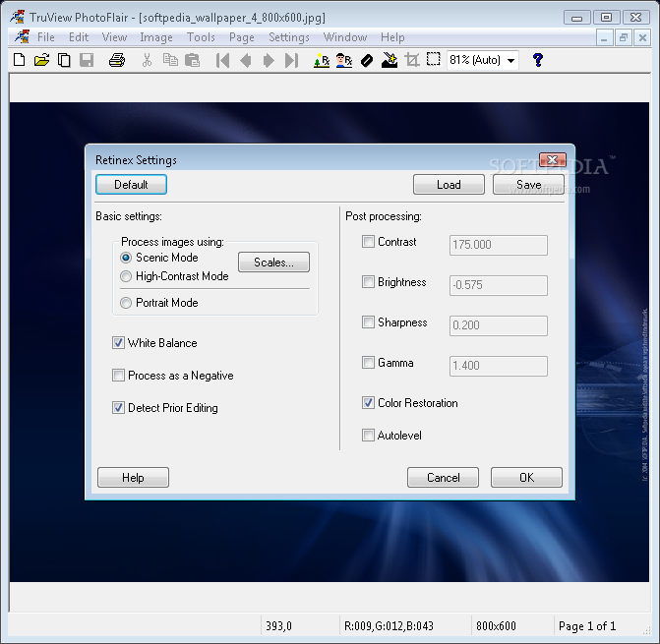Go to next page arrow icon
Image resolution: width=660 pixels, height=644 pixels.
(x=269, y=60)
